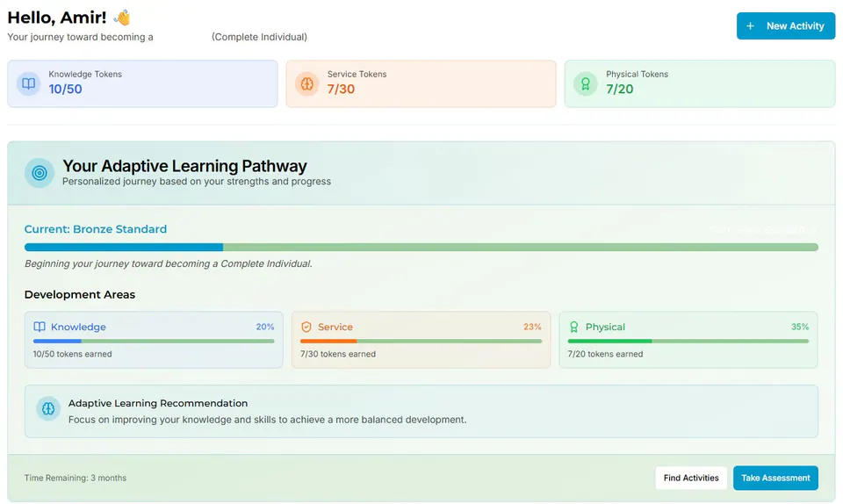Screen dimensions: 843x504
Task: Click the 'Focus on improving your knowledge' recommendation text
Action: tap(267, 420)
